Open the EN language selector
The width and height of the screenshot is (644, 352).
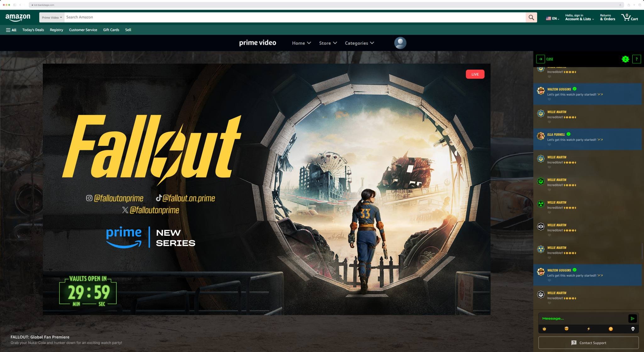point(552,19)
